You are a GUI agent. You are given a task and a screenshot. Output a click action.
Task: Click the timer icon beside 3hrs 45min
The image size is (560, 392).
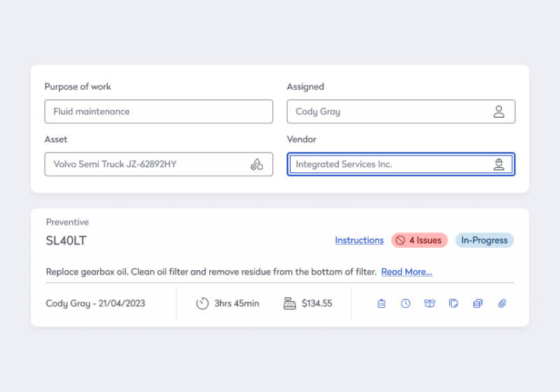[x=202, y=303]
